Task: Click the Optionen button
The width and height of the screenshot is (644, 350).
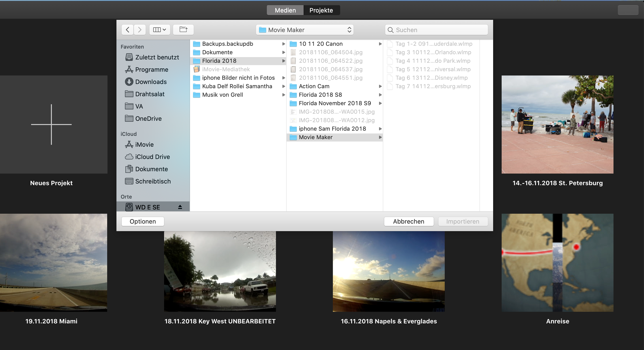Action: pos(143,221)
